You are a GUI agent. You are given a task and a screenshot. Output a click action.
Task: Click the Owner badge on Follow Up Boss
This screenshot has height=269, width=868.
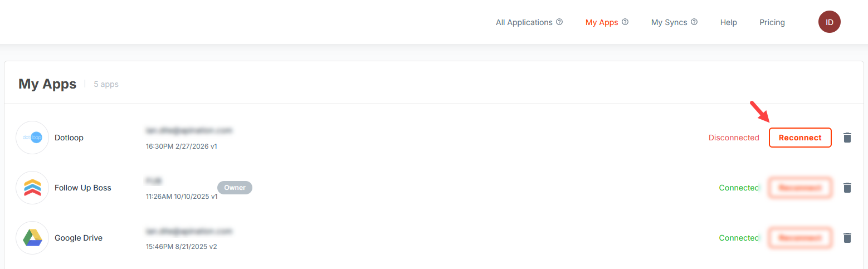(x=235, y=188)
